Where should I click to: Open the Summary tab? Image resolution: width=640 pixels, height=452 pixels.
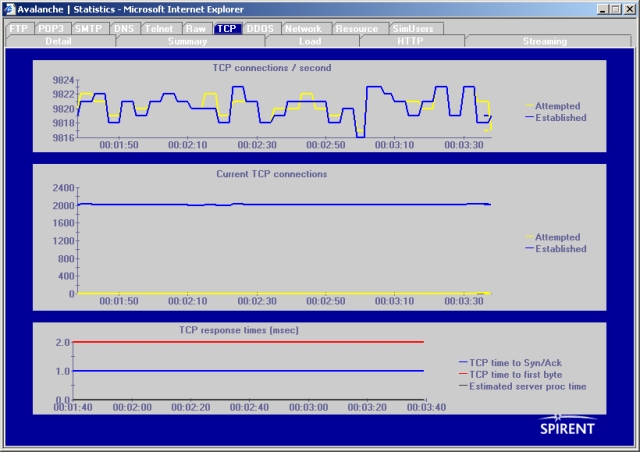(188, 41)
